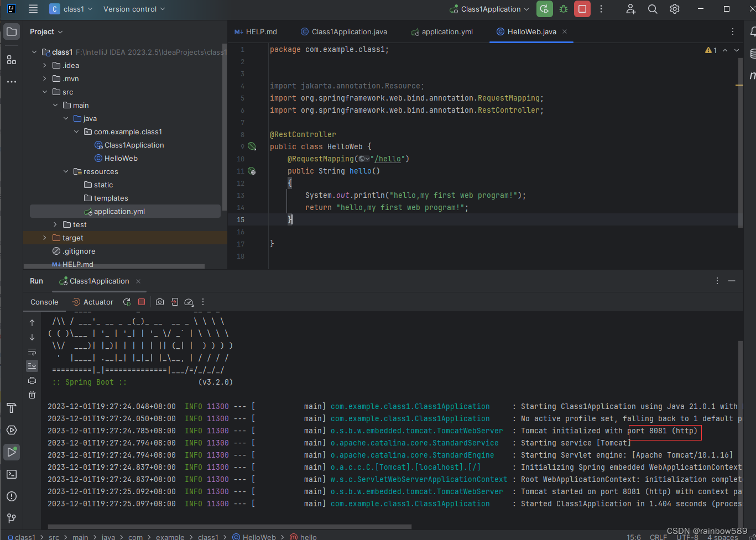Image resolution: width=756 pixels, height=540 pixels.
Task: Open HelloWeb in project tree
Action: coord(121,158)
